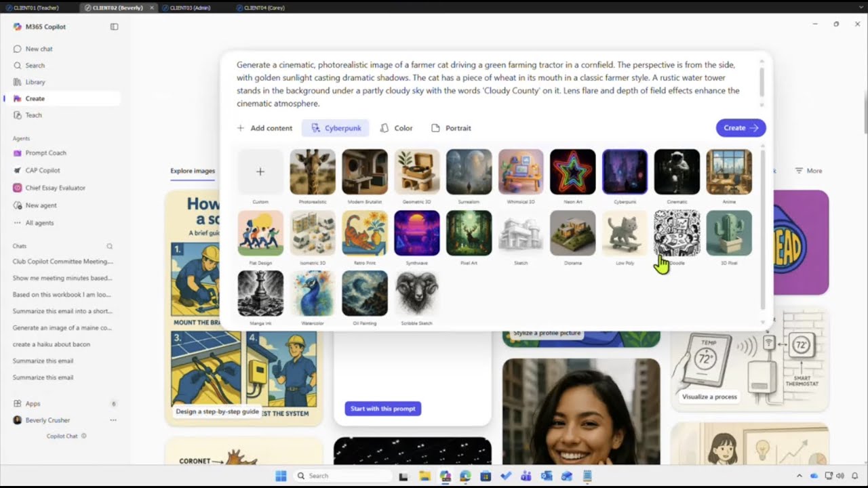Select the Manga Ink style
Screen dimensions: 868x488
tap(260, 293)
